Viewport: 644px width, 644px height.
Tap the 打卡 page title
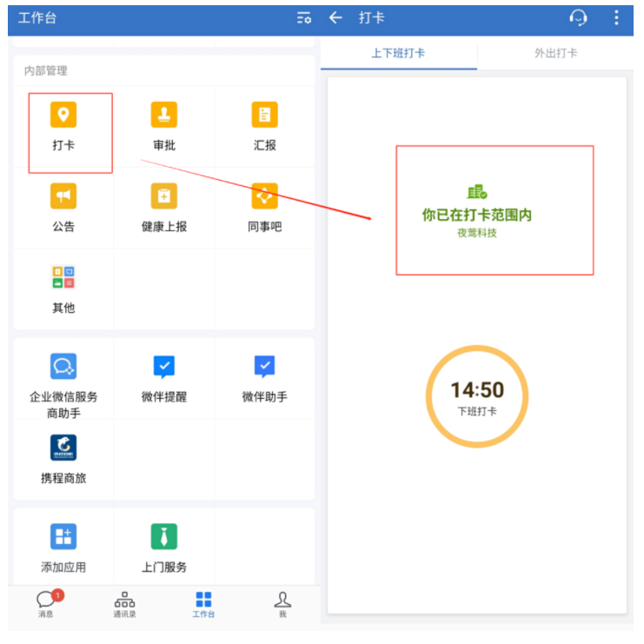[372, 18]
